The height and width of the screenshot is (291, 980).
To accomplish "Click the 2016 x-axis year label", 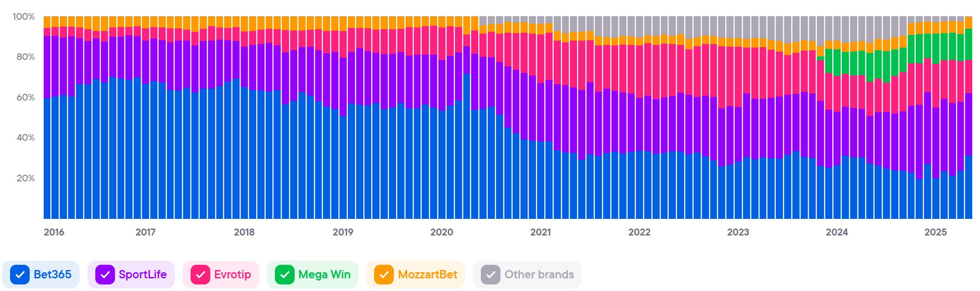I will 54,232.
